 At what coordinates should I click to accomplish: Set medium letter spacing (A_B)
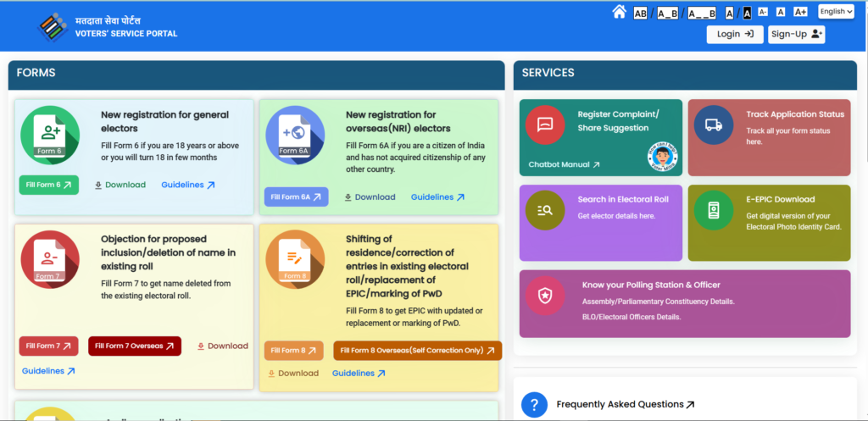[x=668, y=14]
